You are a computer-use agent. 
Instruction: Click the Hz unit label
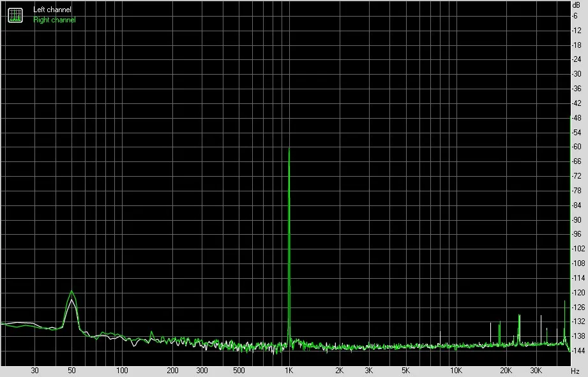(x=575, y=371)
